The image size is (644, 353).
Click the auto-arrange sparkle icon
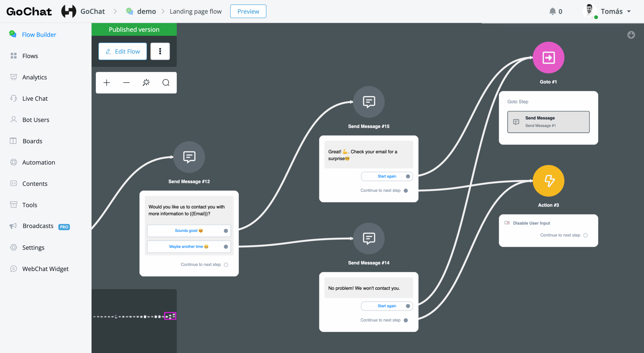146,82
